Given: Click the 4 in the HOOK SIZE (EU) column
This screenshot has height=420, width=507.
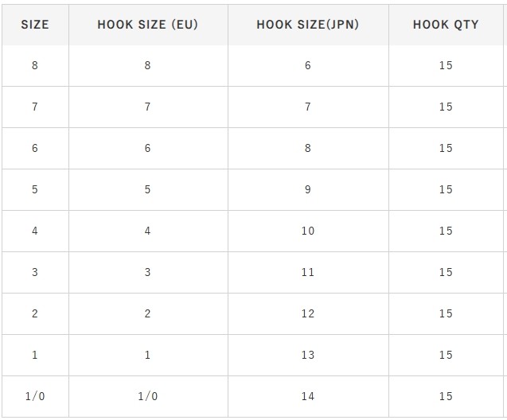Looking at the screenshot, I should click(x=147, y=231).
